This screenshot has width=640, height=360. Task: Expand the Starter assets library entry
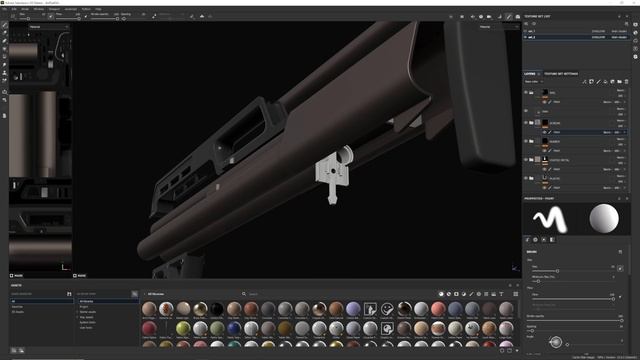point(77,312)
